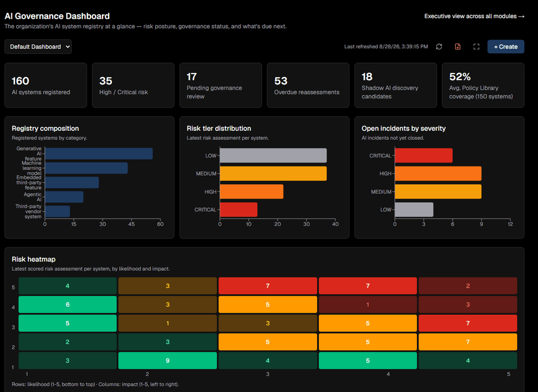Select the HIGH bar in Open incidents chart
538x392 pixels.
438,174
